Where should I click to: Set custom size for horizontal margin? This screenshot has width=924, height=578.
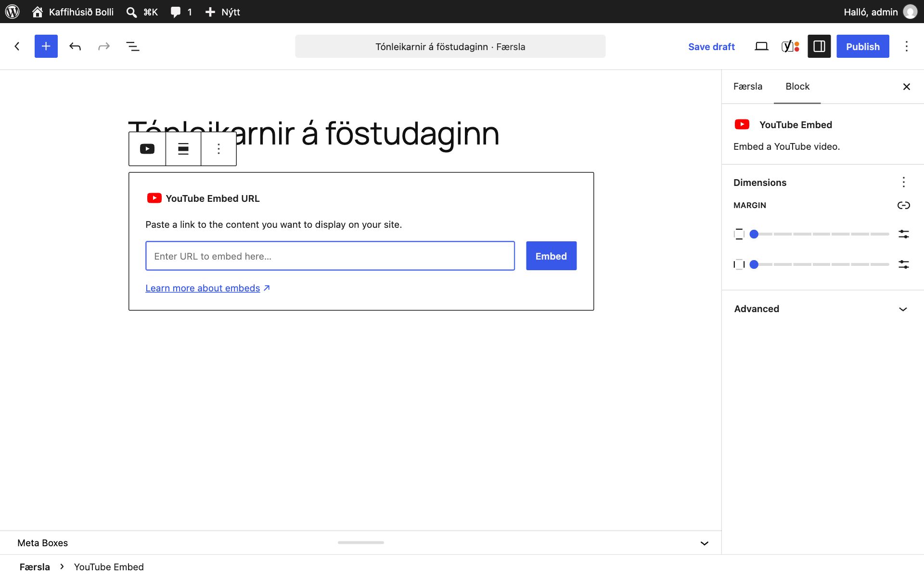click(904, 264)
